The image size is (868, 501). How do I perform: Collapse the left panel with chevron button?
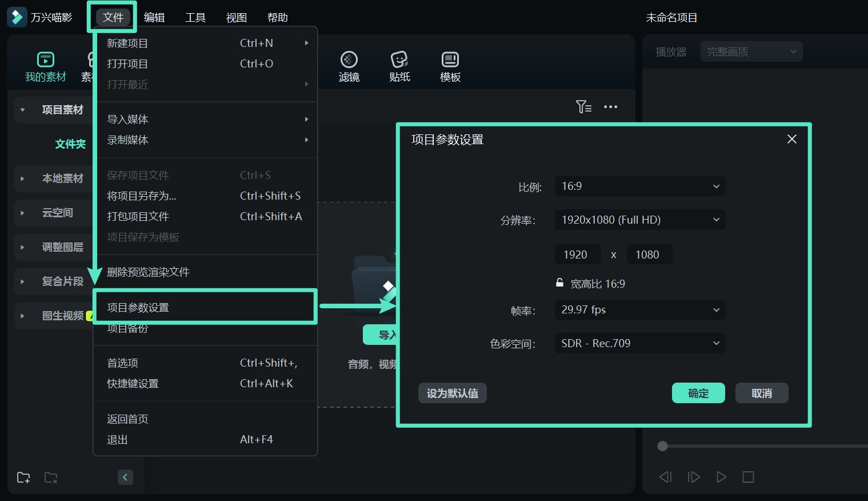pyautogui.click(x=125, y=477)
